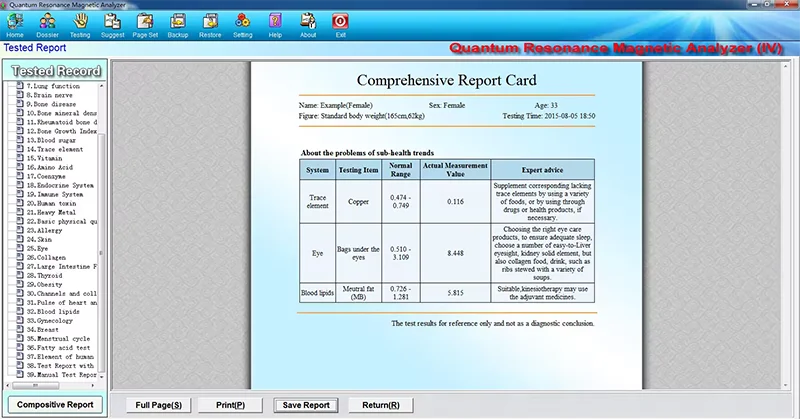The height and width of the screenshot is (419, 800).
Task: Select 25.Eye record
Action: [37, 248]
